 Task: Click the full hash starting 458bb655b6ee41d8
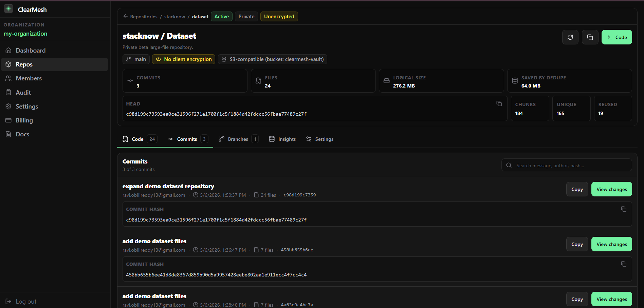tap(216, 275)
